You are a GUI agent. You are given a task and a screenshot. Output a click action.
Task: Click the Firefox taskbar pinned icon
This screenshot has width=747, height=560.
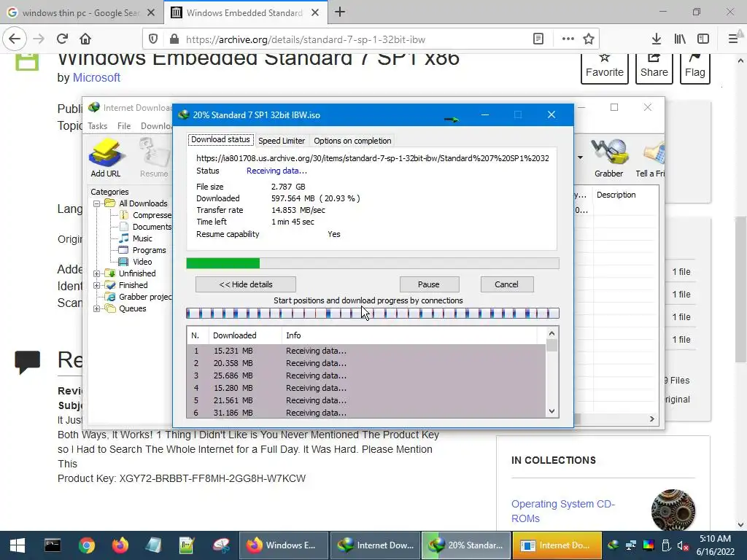pyautogui.click(x=120, y=545)
